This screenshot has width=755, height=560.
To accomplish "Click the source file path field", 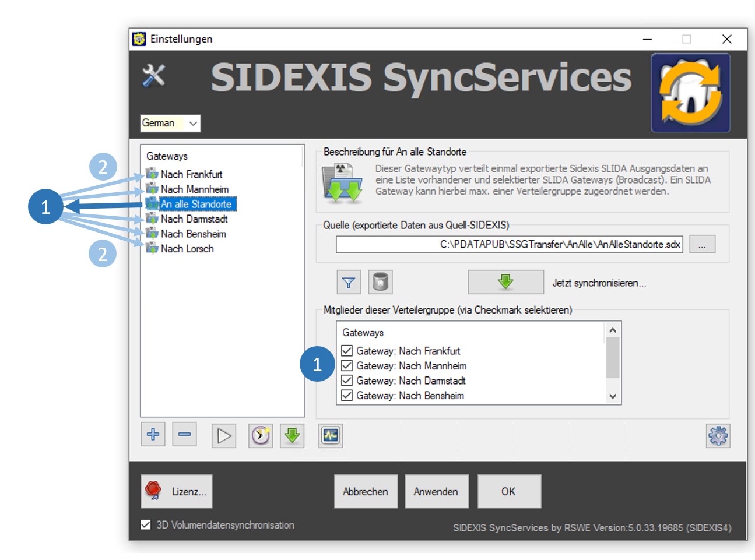I will tap(509, 245).
